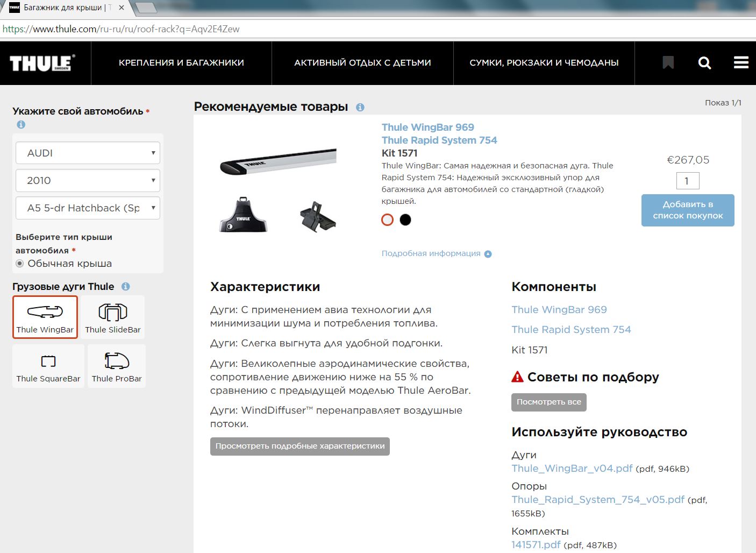
Task: Click info icon under 'Укажите свой автомобиль'
Action: 21,124
